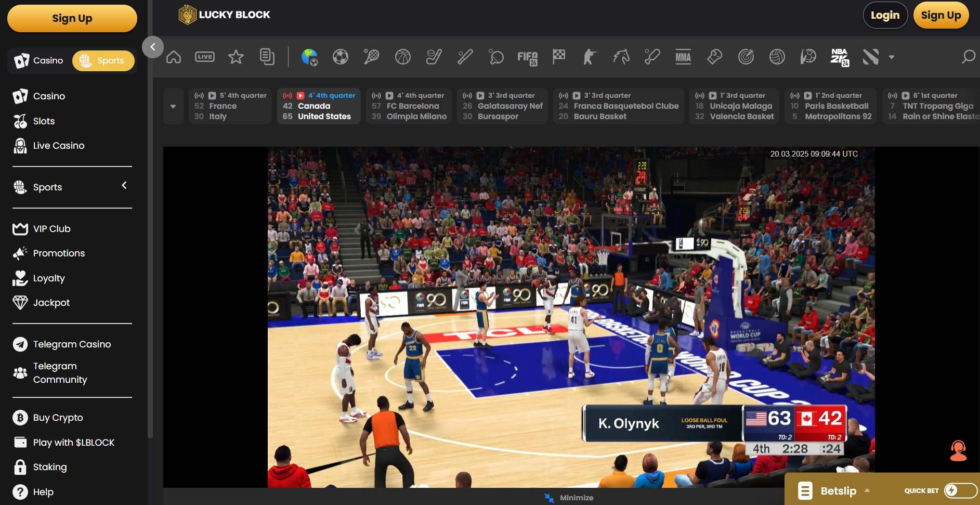Click the Sign Up button in header
The width and height of the screenshot is (980, 505).
pyautogui.click(x=941, y=15)
